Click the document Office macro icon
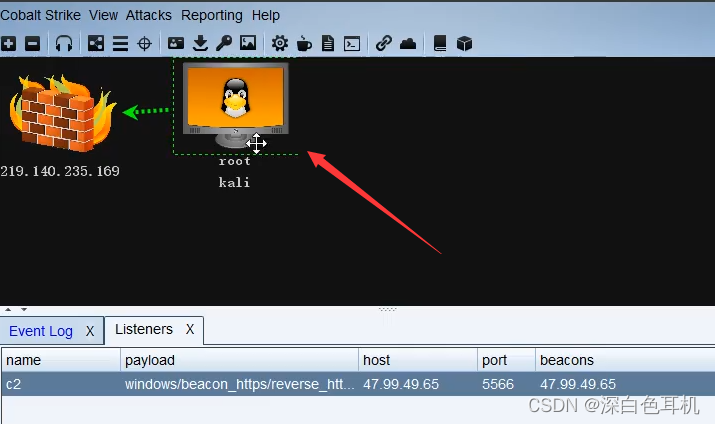The height and width of the screenshot is (424, 715). click(x=328, y=44)
